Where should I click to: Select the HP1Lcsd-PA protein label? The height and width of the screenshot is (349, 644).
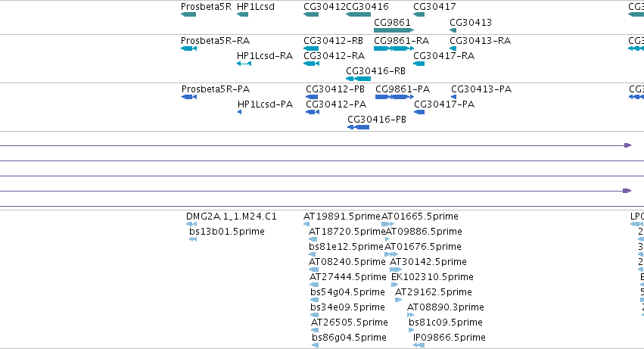point(266,104)
